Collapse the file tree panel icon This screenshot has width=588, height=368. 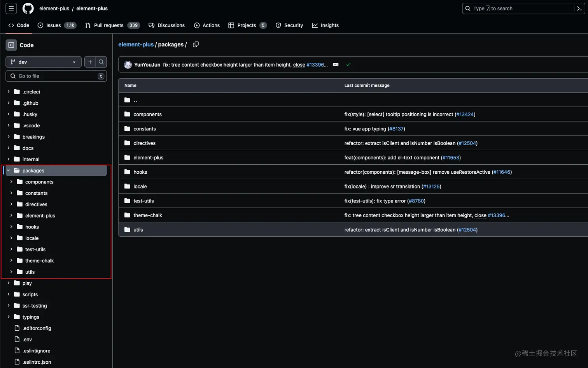click(x=11, y=45)
